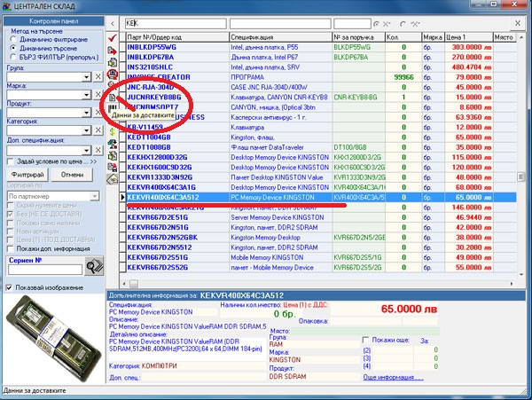This screenshot has width=532, height=400.
Task: Click the red checkmark toolbar icon
Action: click(x=112, y=38)
